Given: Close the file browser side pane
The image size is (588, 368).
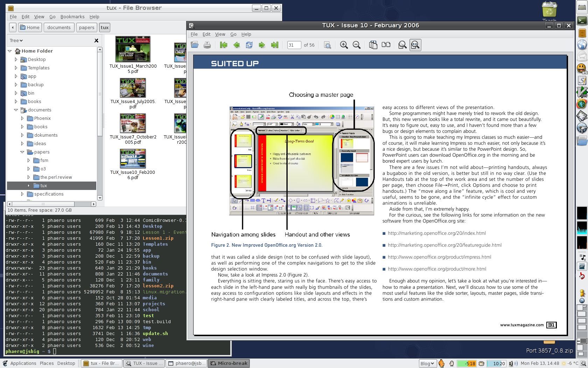Looking at the screenshot, I should pyautogui.click(x=96, y=41).
